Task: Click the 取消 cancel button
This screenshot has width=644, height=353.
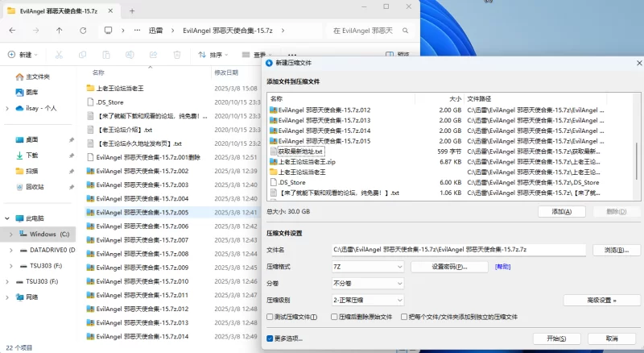Action: pos(612,338)
